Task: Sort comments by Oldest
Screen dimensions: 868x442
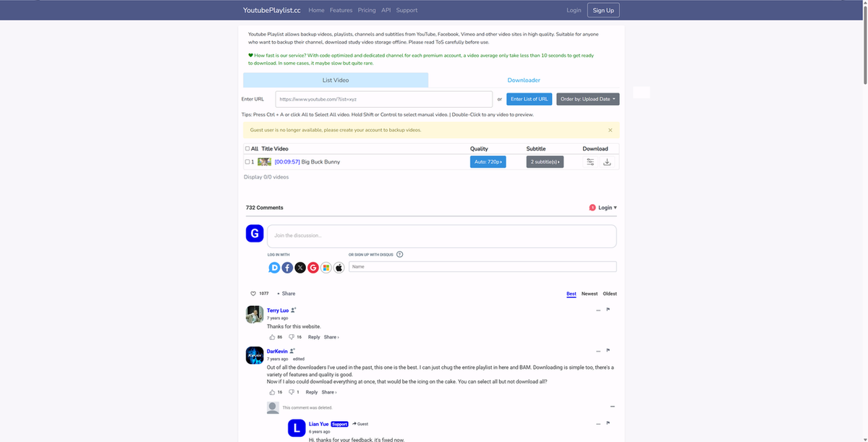Action: [x=610, y=294]
